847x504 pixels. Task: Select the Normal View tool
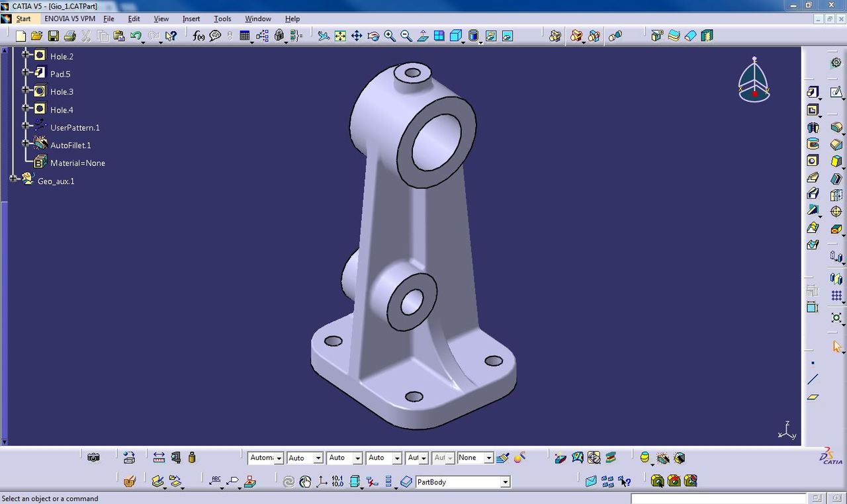pyautogui.click(x=423, y=36)
